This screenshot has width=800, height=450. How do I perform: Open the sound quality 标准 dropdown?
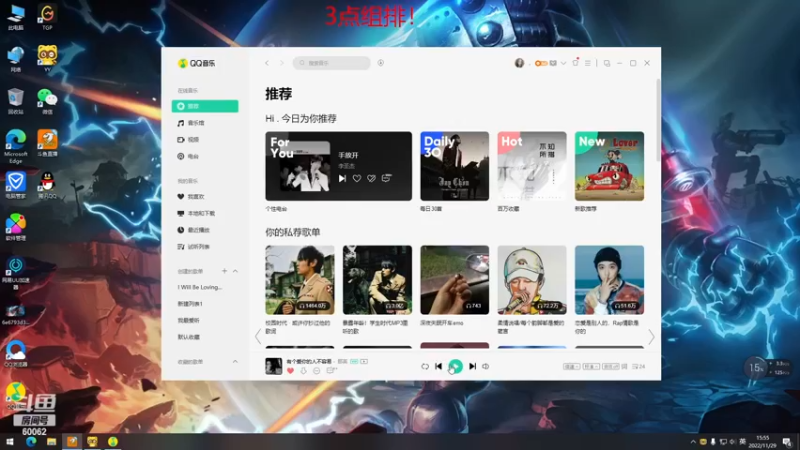point(591,366)
